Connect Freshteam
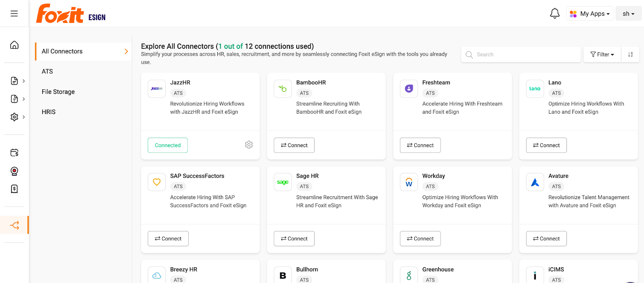This screenshot has height=283, width=644. 420,145
